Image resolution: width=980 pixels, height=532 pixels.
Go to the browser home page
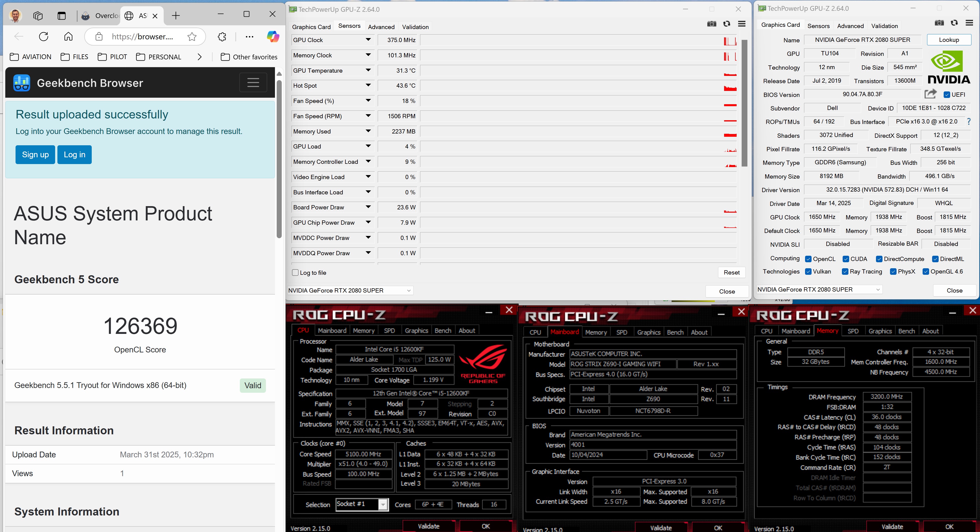[68, 37]
